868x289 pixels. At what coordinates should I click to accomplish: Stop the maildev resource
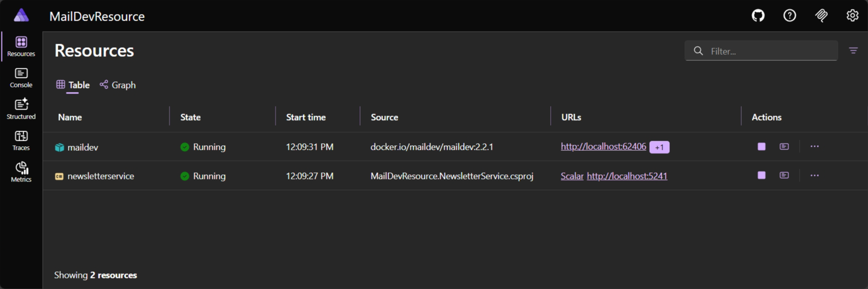pos(761,146)
